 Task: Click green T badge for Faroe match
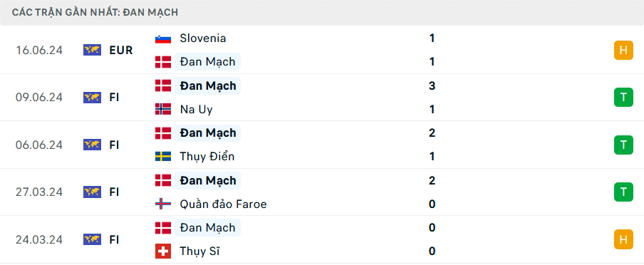(623, 192)
